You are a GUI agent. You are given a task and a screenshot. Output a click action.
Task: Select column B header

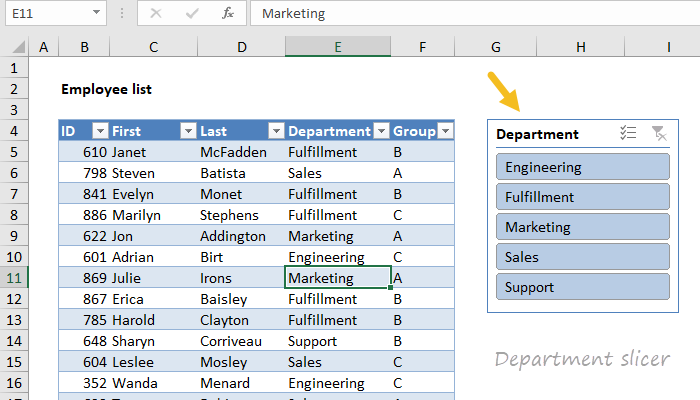[84, 47]
